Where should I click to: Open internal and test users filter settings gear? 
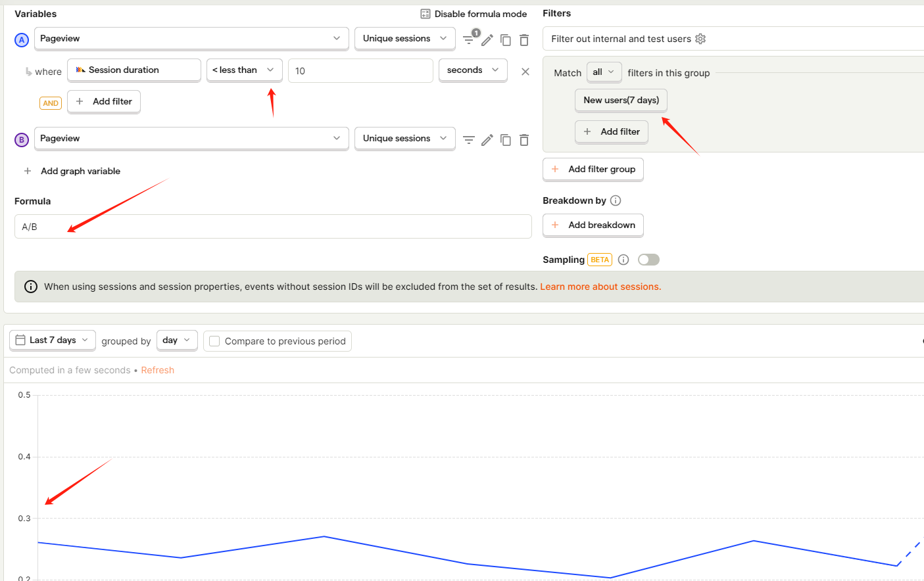[700, 39]
